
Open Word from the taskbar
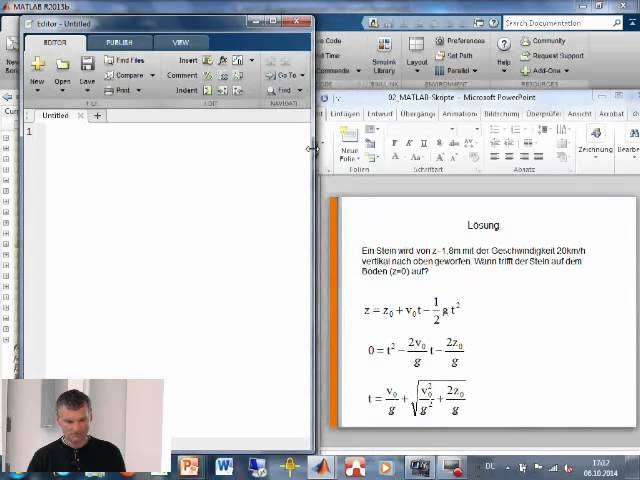tap(224, 467)
